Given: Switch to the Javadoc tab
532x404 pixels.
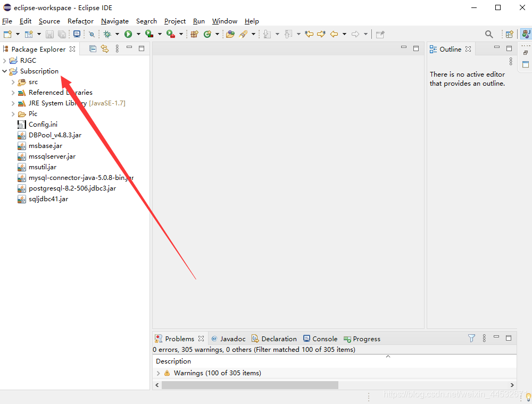Looking at the screenshot, I should coord(228,339).
